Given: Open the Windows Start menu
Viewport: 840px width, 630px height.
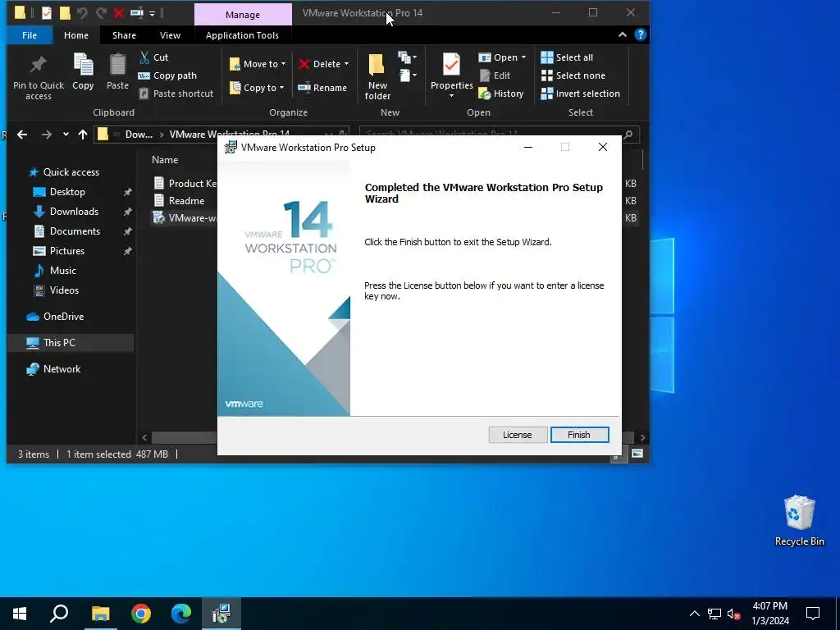Looking at the screenshot, I should pos(20,614).
